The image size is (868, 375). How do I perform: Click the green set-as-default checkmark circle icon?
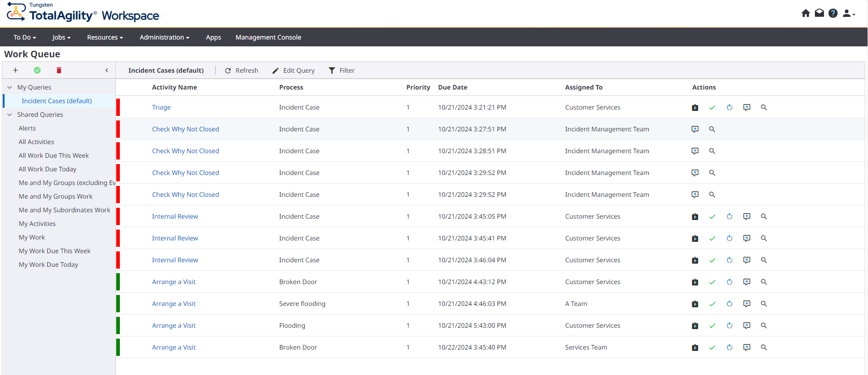point(37,70)
